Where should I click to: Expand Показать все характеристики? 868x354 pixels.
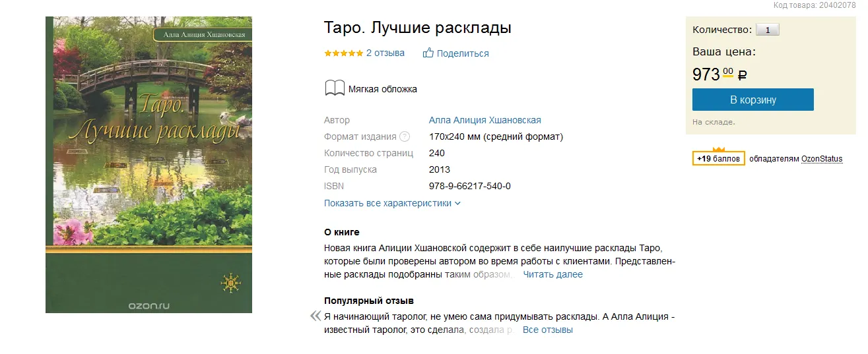coord(392,203)
